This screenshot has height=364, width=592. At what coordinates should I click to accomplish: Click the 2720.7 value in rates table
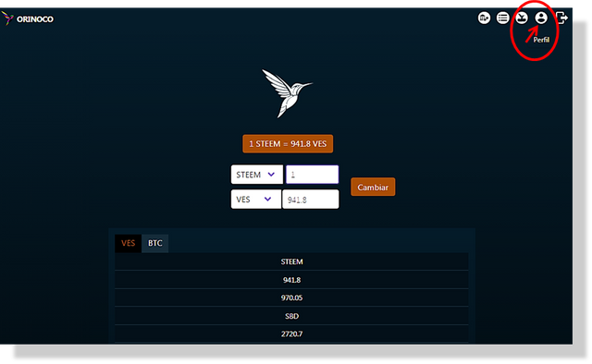[291, 334]
